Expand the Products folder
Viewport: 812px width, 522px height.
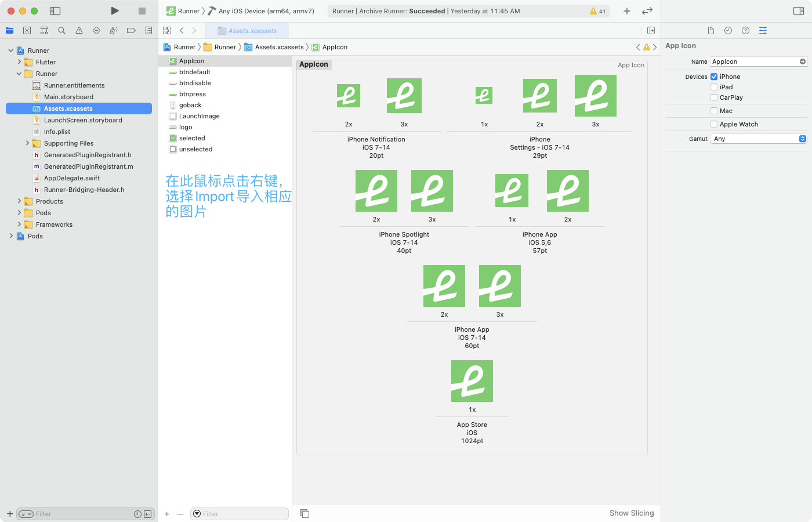[x=19, y=201]
